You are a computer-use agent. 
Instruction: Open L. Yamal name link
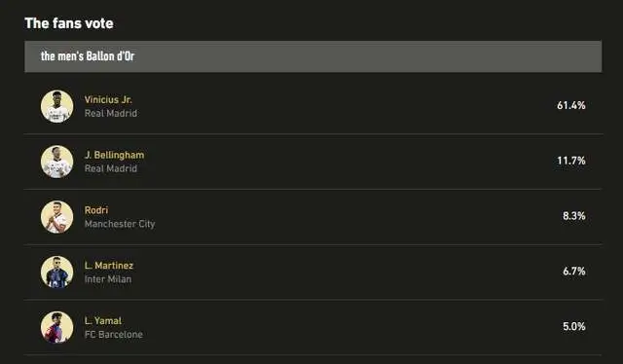(103, 320)
